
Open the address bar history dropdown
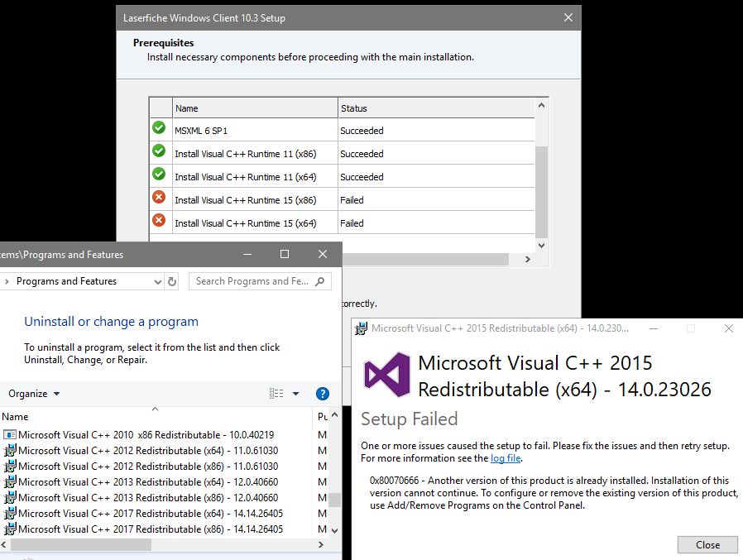pyautogui.click(x=158, y=281)
